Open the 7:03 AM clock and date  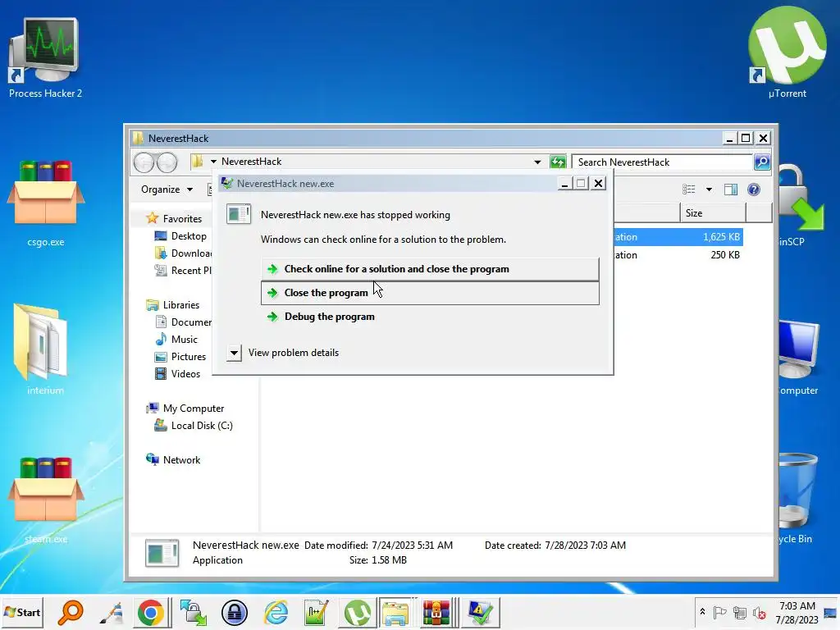[x=797, y=612]
